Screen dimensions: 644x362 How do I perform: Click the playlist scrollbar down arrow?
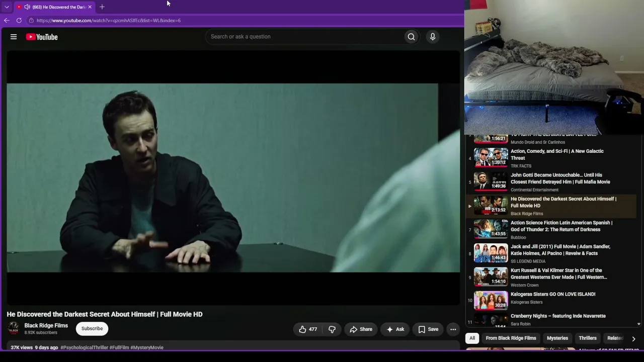click(639, 325)
